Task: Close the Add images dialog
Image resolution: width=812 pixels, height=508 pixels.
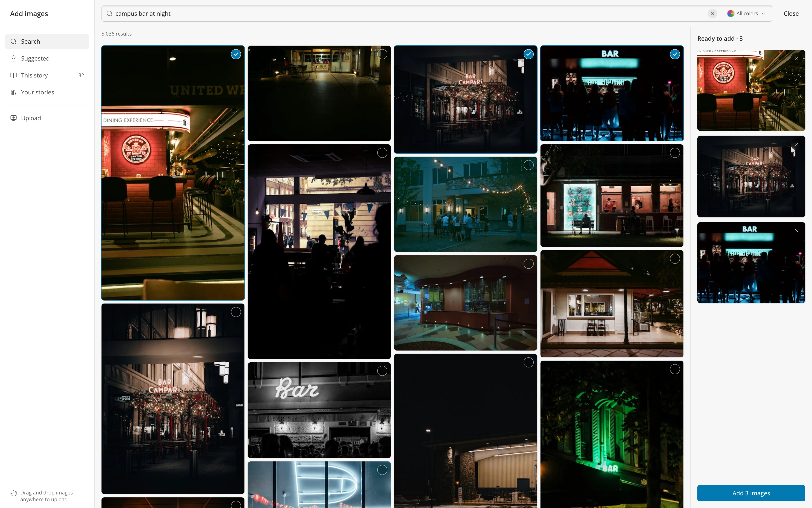Action: point(791,13)
